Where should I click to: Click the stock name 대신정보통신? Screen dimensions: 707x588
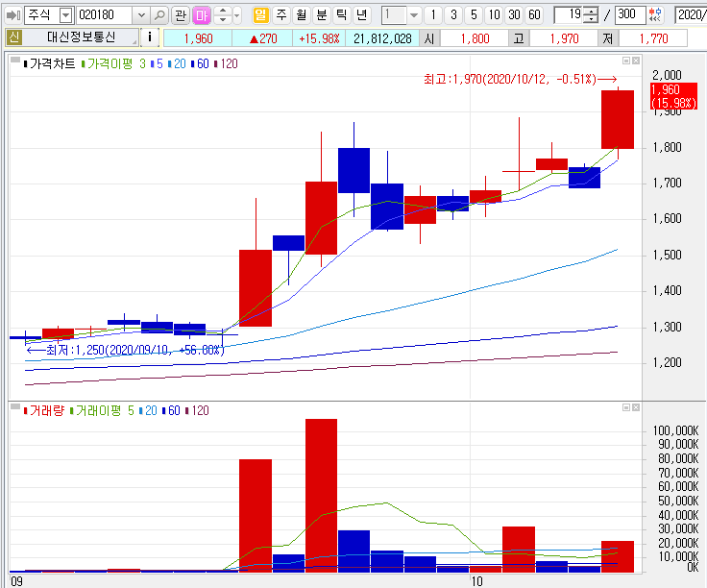click(x=81, y=37)
